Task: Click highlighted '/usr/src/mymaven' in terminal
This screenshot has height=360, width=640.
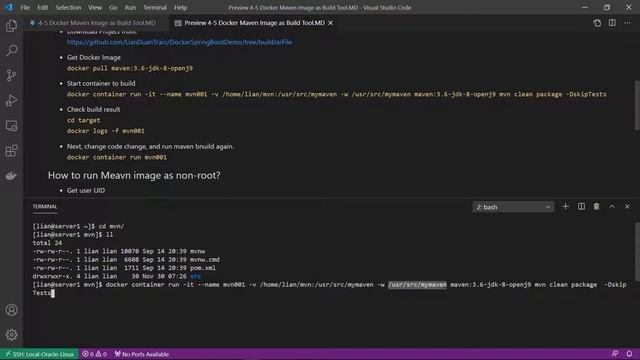Action: pyautogui.click(x=417, y=285)
